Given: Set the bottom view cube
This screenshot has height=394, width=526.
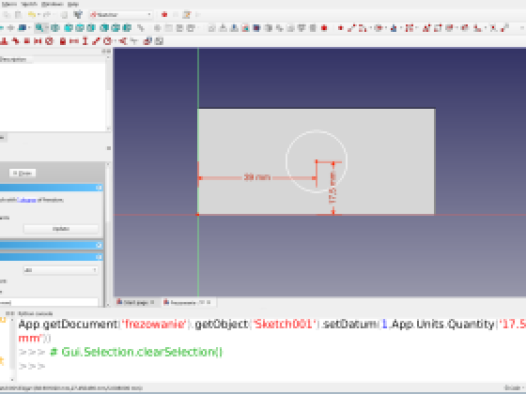Looking at the screenshot, I should tap(116, 28).
